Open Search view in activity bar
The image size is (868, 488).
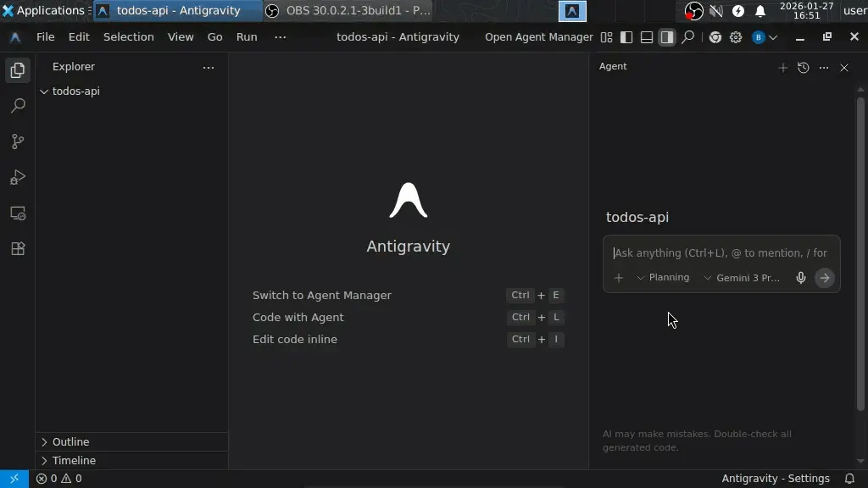click(x=18, y=106)
